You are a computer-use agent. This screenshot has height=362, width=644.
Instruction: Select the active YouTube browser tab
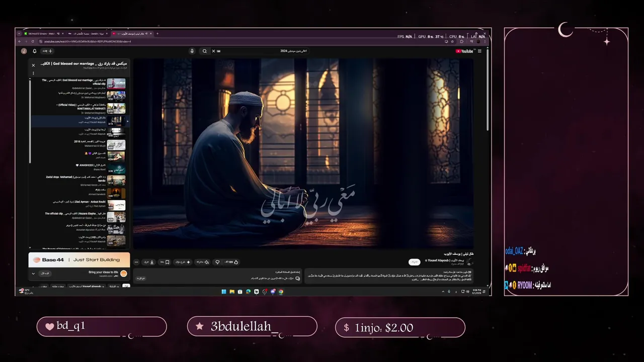tap(132, 34)
